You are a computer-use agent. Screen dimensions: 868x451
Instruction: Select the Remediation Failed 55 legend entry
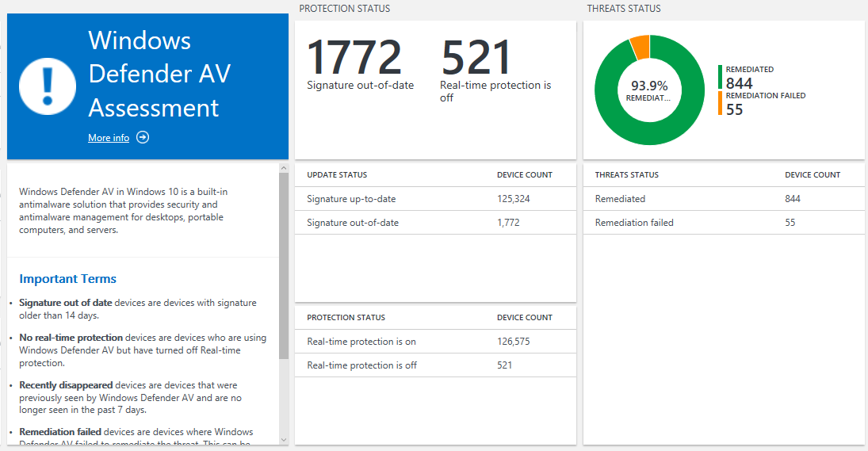click(x=764, y=104)
